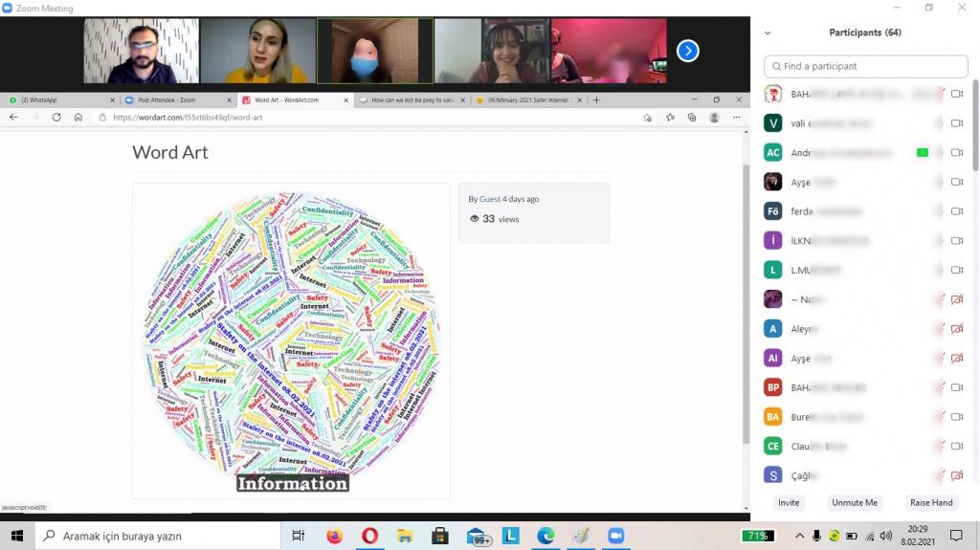Click the browser address bar URL
This screenshot has height=550, width=980.
[188, 118]
